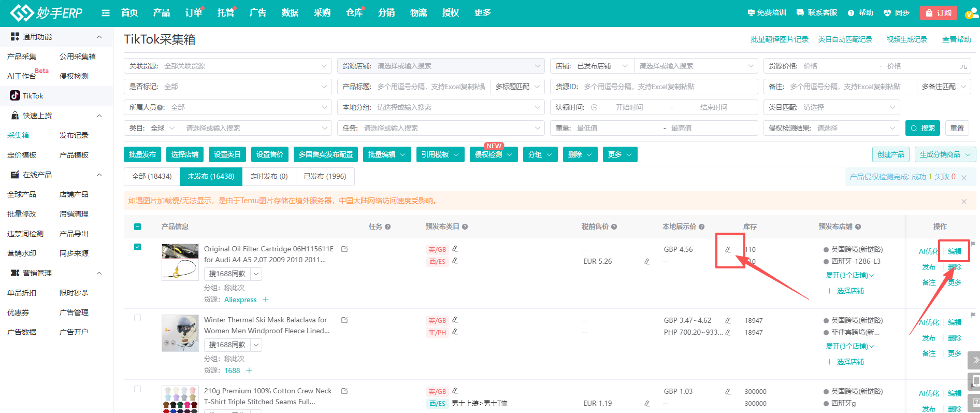The height and width of the screenshot is (413, 980).
Task: Click the Oil Filter product thumbnail
Action: point(180,262)
